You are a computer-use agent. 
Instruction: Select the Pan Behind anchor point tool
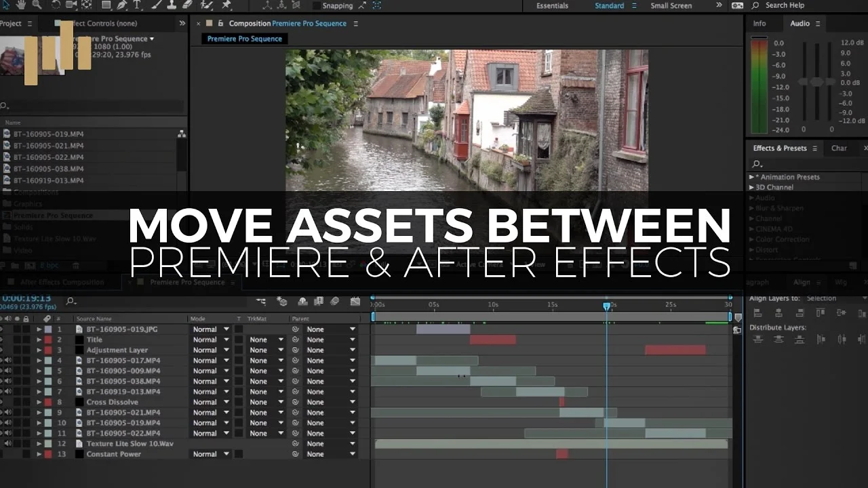[87, 5]
